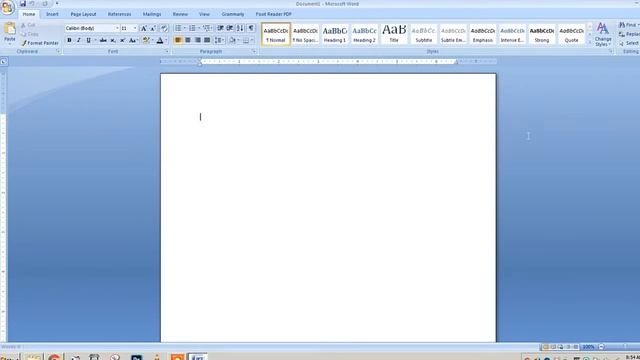Open the Font dialog launcher
640x360 pixels.
pyautogui.click(x=167, y=52)
